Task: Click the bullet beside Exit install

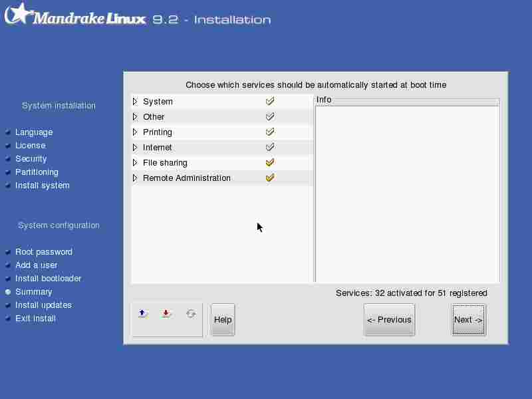Action: pos(8,319)
